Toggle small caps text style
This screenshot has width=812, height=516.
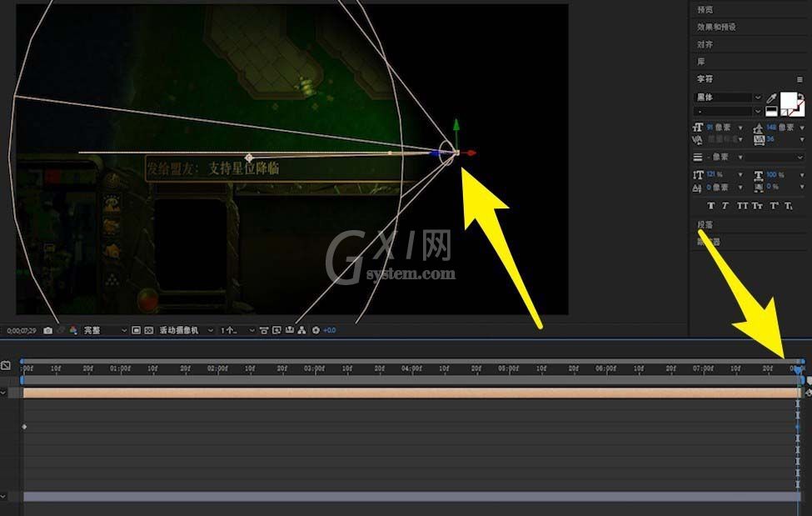(757, 206)
